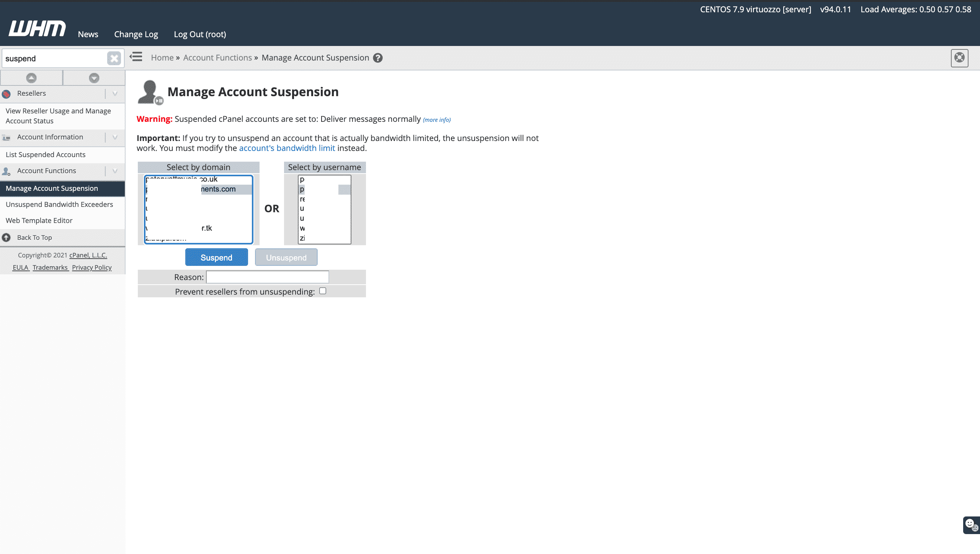Open News in the top menu
The image size is (980, 554).
pyautogui.click(x=88, y=34)
